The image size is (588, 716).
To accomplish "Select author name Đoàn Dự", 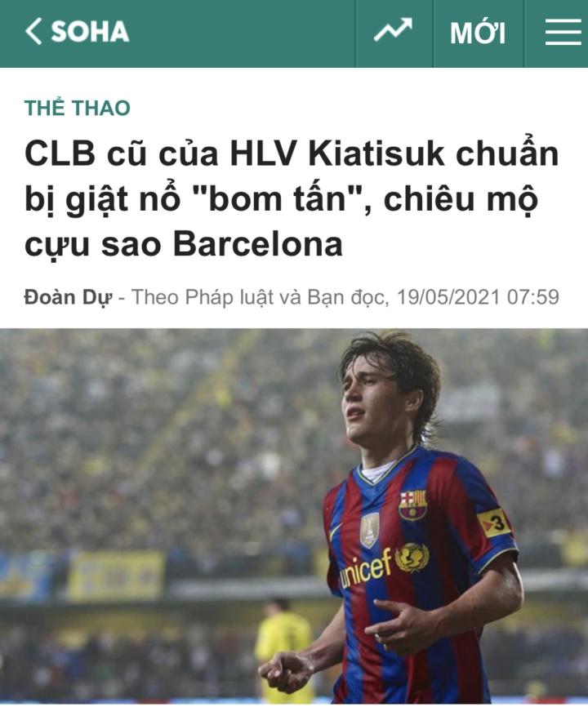I will 68,297.
